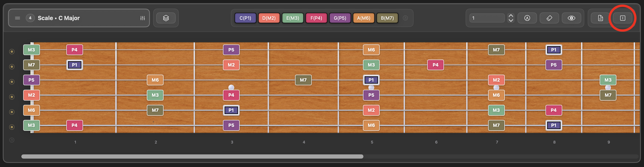
Task: Click the B(M7) note chip
Action: pos(387,18)
